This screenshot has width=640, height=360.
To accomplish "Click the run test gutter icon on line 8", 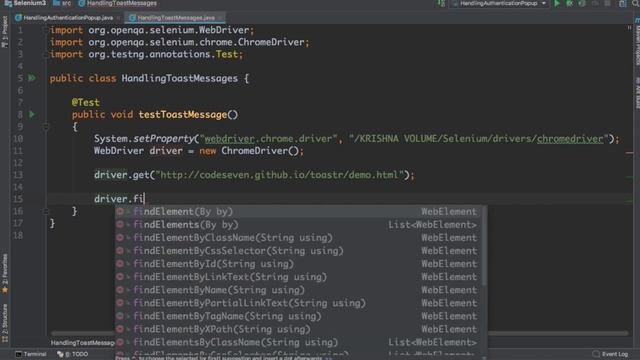I will (32, 114).
